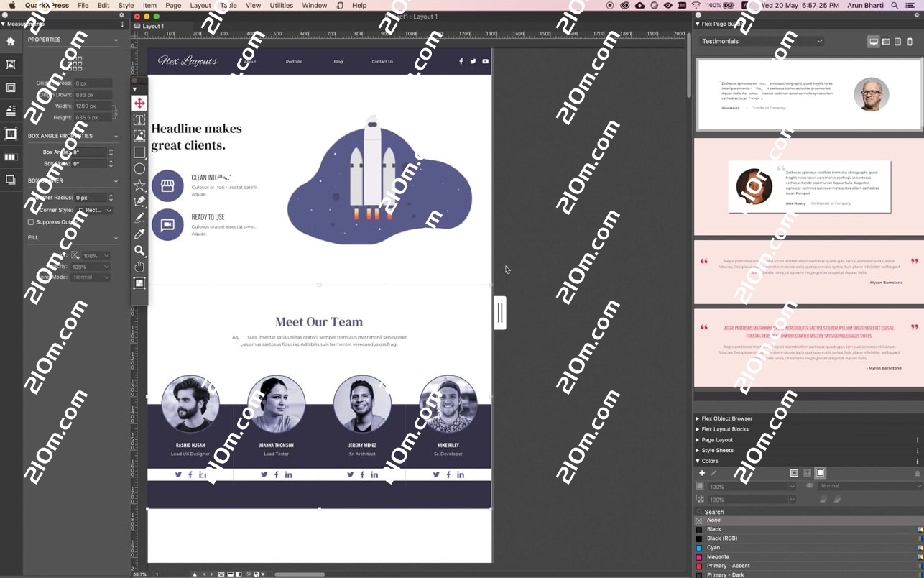
Task: Open the Utilities menu
Action: 281,5
